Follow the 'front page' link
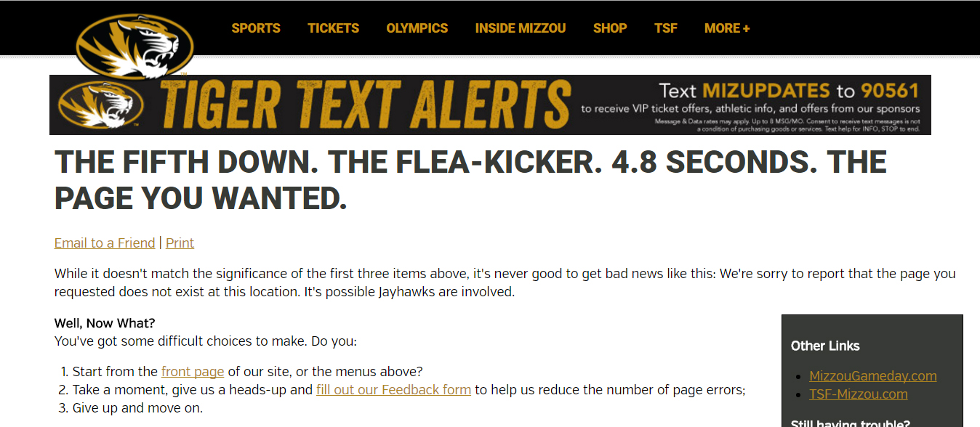 pyautogui.click(x=193, y=371)
